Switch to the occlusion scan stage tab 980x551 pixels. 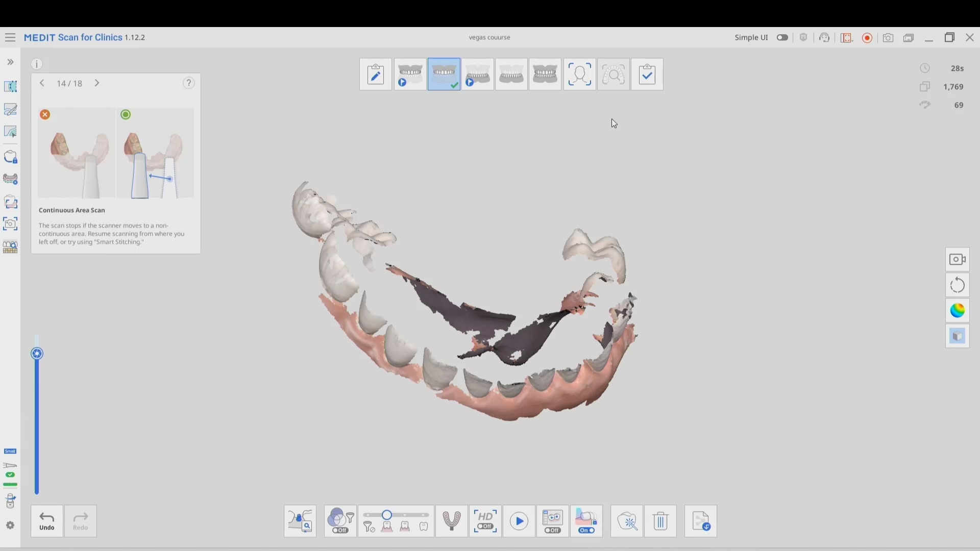[545, 74]
